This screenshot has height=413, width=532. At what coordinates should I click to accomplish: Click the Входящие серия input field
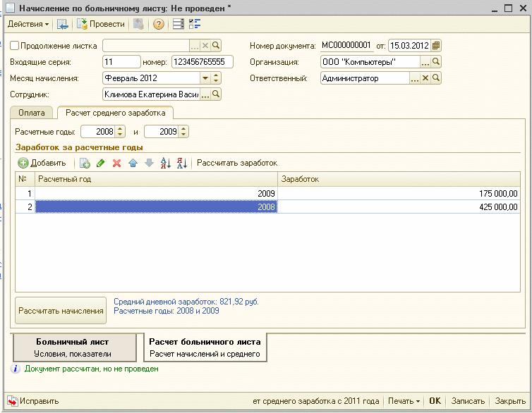[x=121, y=62]
